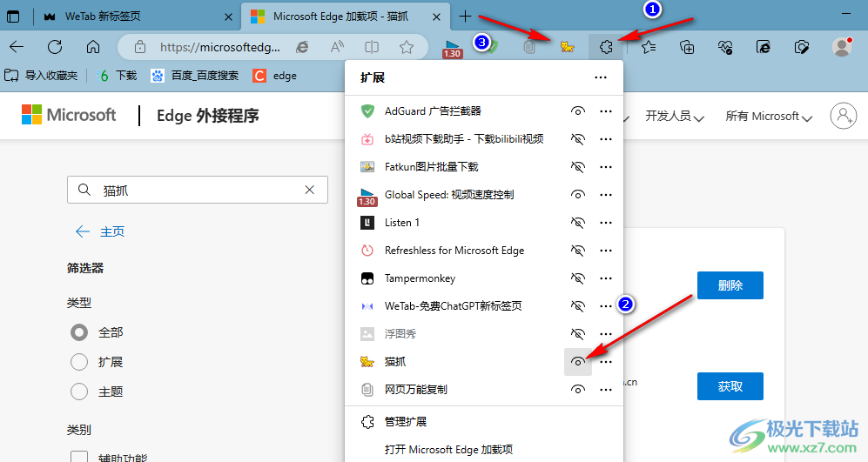Open more actions for AdGuard 广告拦截器
The image size is (868, 462).
pos(606,111)
